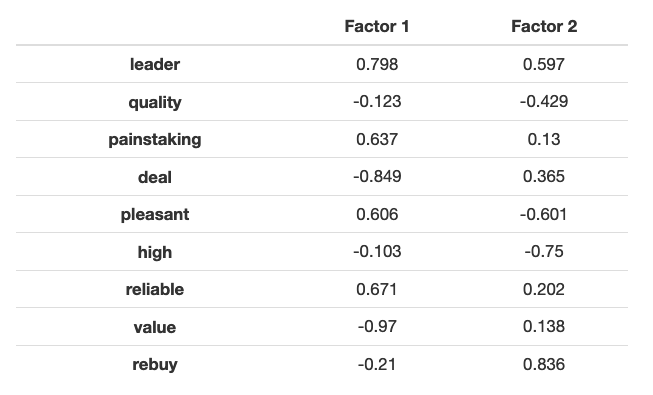653x395 pixels.
Task: Click the painstaking Factor 2 value 0.13
Action: 544,139
